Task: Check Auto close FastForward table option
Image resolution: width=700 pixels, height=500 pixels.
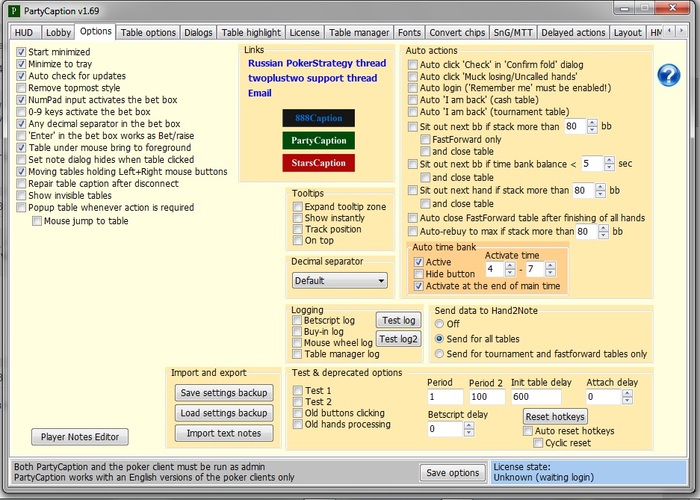Action: pyautogui.click(x=412, y=218)
